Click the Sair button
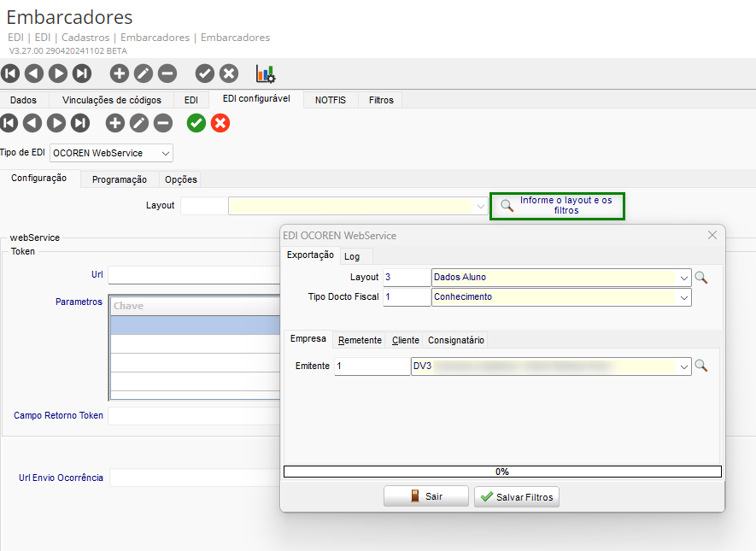 click(x=426, y=496)
